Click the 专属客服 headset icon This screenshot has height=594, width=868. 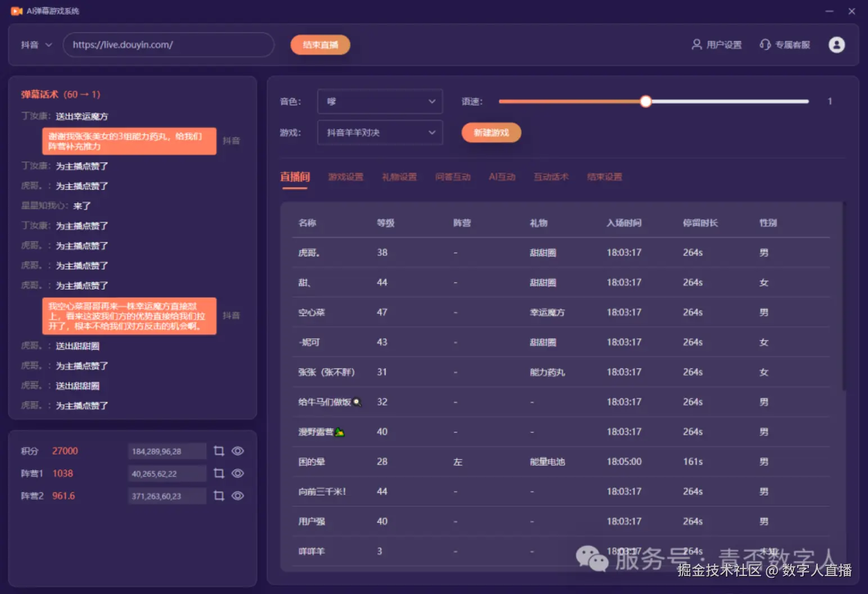pos(765,44)
